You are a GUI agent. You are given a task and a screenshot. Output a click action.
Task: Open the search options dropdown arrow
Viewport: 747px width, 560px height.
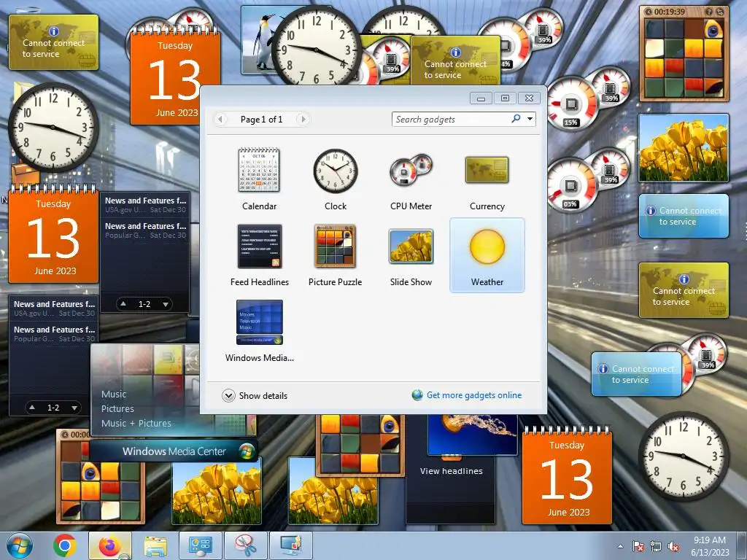[530, 119]
